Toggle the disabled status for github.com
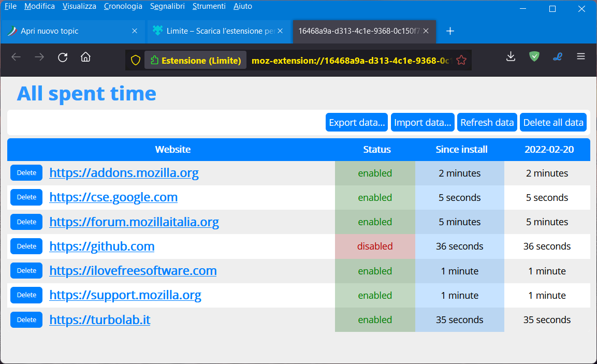Image resolution: width=597 pixels, height=364 pixels. (x=375, y=246)
